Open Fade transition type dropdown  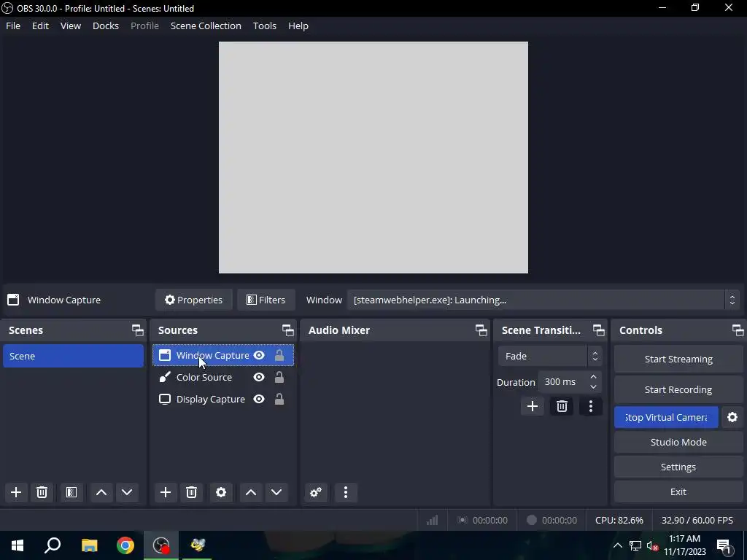(x=550, y=356)
